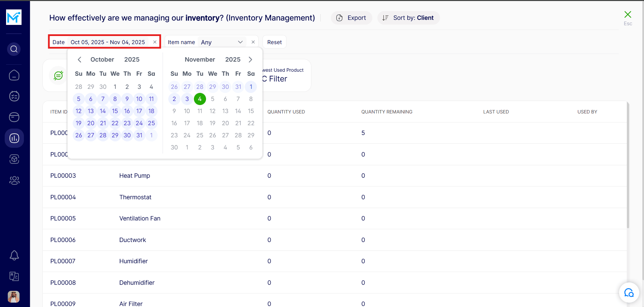Close the report with the green X
This screenshot has height=307, width=644.
628,14
